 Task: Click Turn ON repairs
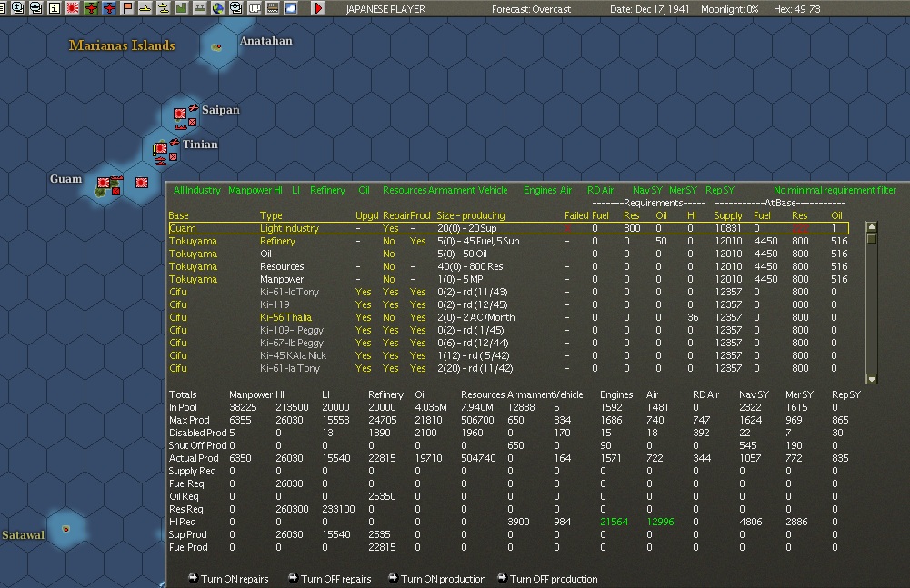pos(229,579)
